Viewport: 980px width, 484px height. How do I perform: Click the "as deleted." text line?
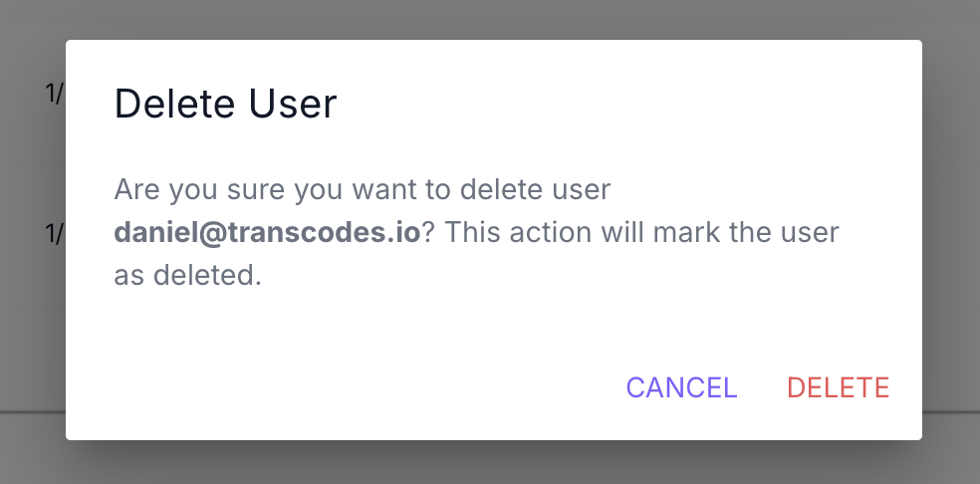tap(187, 276)
